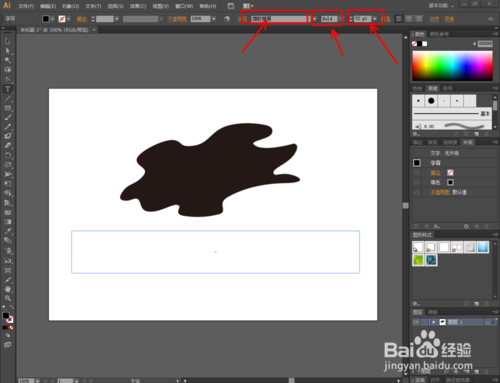500x383 pixels.
Task: Open the 文件(F) menu
Action: click(26, 6)
